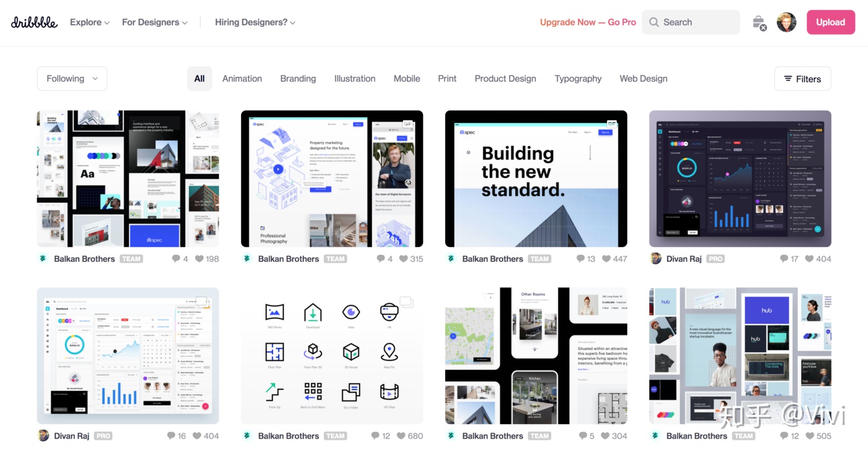868x451 pixels.
Task: Click heart icon on the 680-likes icon set shot
Action: [401, 436]
